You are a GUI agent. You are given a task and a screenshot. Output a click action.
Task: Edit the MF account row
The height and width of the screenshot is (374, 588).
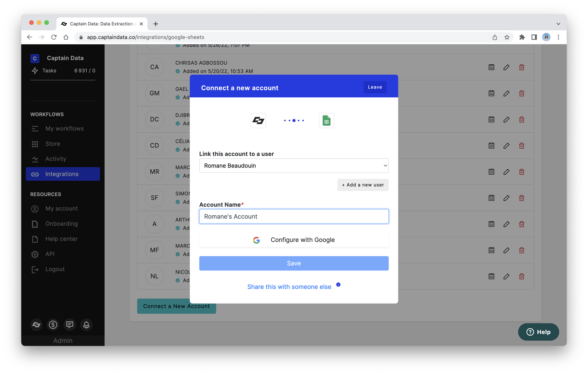[507, 250]
